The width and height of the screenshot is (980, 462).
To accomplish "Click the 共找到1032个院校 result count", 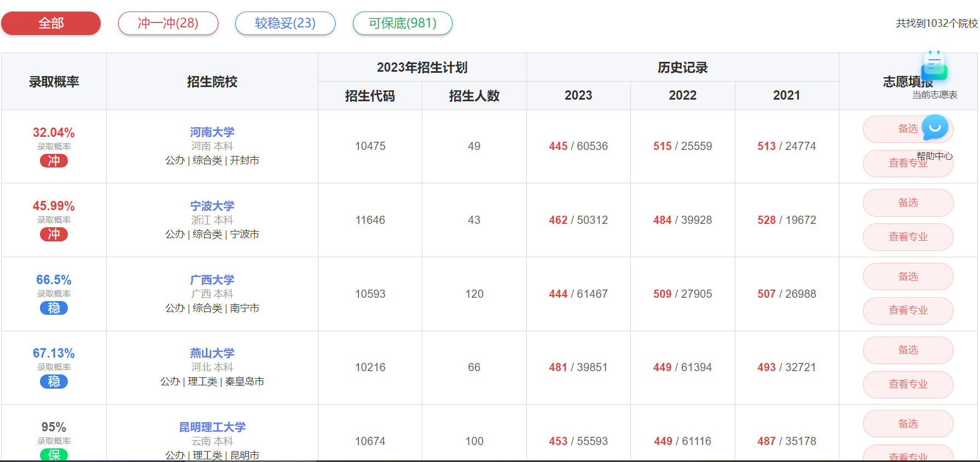I will [x=937, y=24].
